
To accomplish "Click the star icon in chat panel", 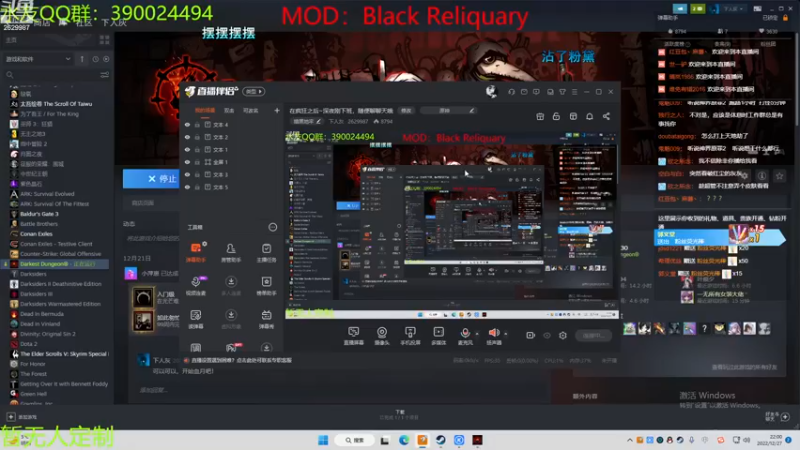I will coord(779,176).
